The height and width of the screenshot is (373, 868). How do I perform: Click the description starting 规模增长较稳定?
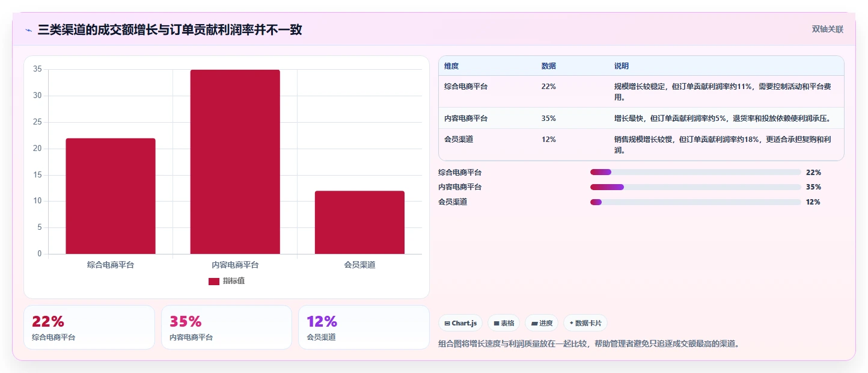(723, 92)
